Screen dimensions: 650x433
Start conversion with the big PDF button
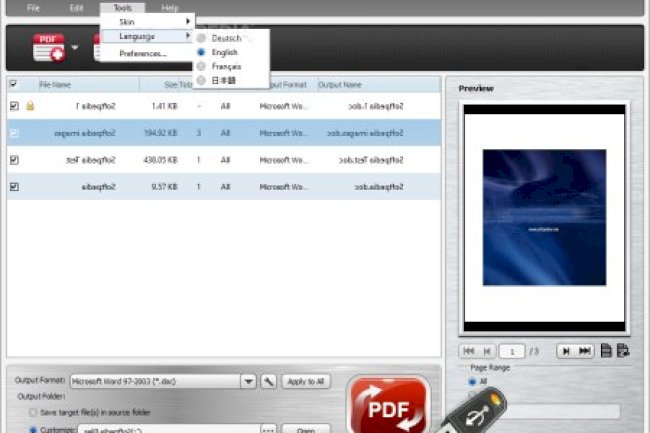(x=387, y=408)
